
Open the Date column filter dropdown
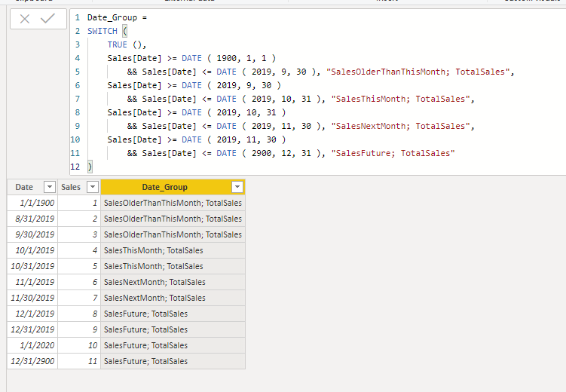tap(50, 187)
